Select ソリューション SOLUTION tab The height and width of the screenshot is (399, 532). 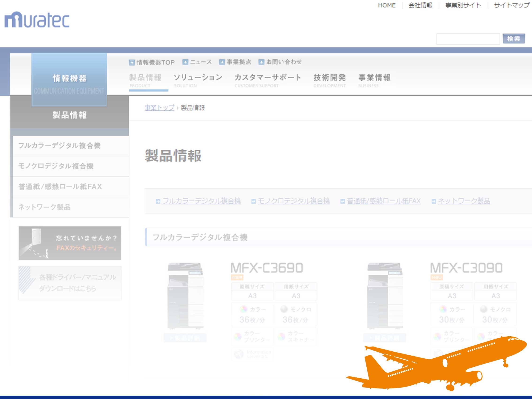(x=198, y=81)
